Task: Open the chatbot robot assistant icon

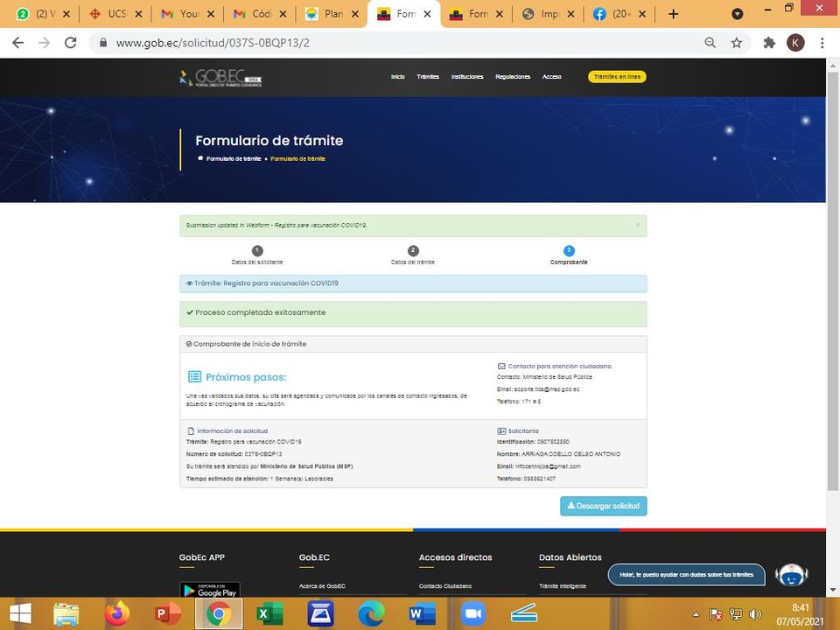Action: click(791, 575)
